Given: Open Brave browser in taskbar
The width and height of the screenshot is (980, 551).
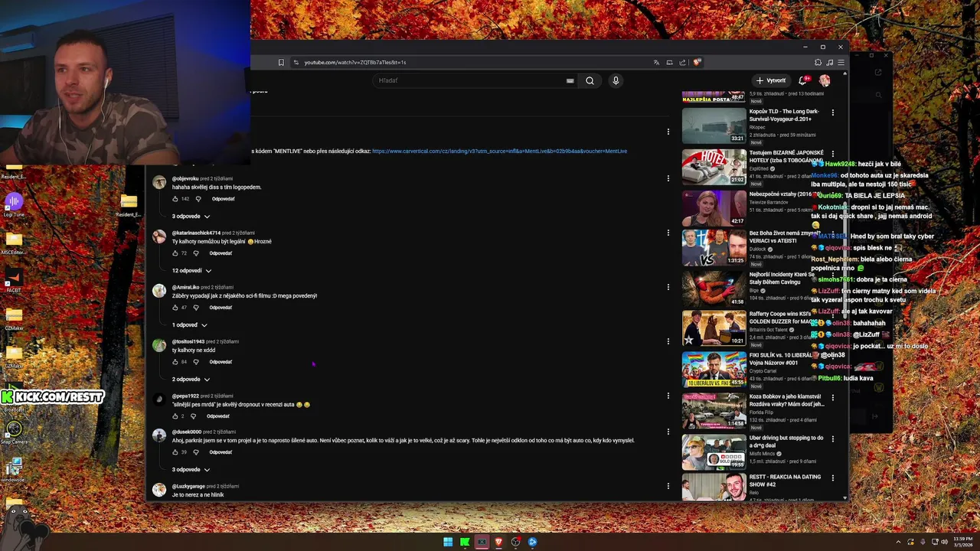Looking at the screenshot, I should click(498, 542).
